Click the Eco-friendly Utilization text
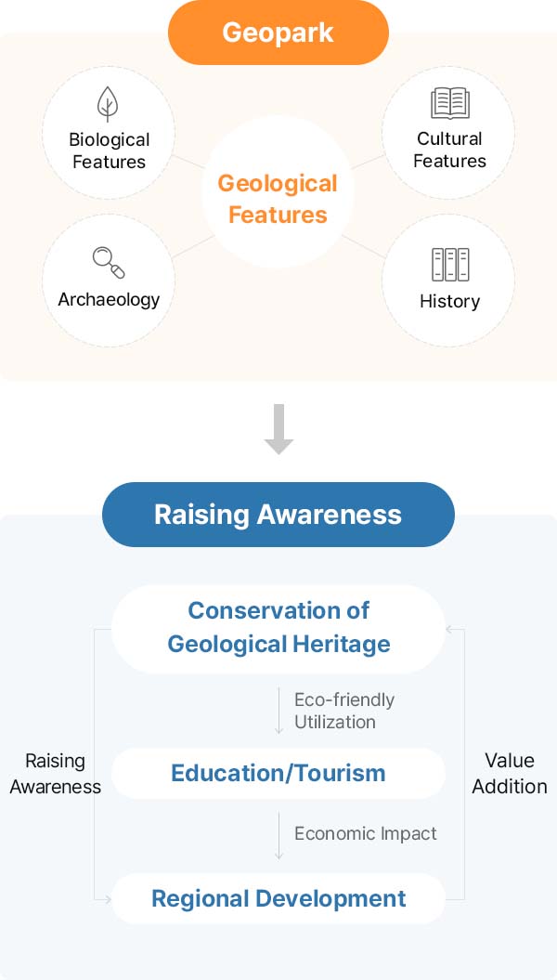Screen dimensions: 557x980 [x=344, y=711]
